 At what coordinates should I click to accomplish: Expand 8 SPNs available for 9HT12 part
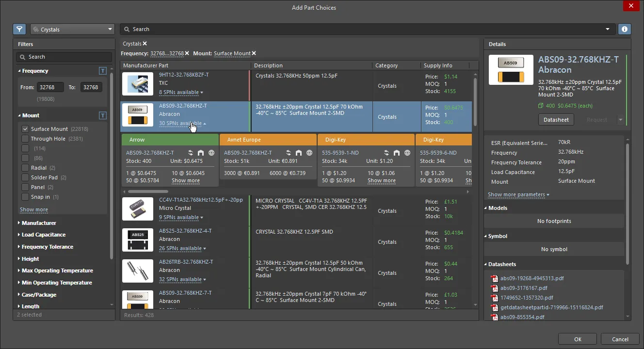(x=181, y=92)
